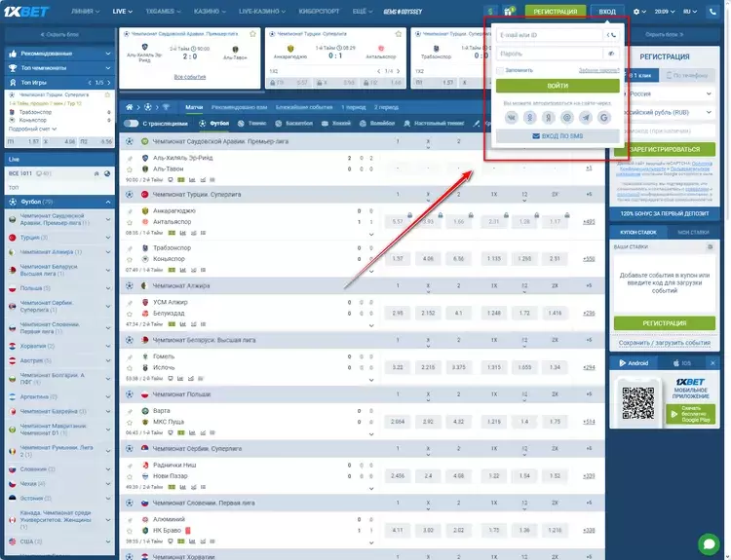This screenshot has width=731, height=560.
Task: Click the football icon in breadcrumb
Action: coord(148,107)
